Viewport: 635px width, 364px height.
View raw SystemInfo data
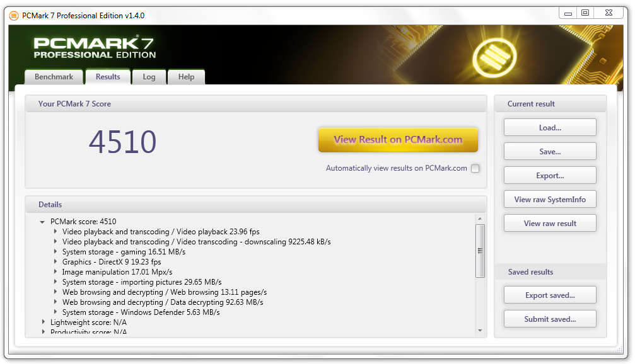pos(549,198)
